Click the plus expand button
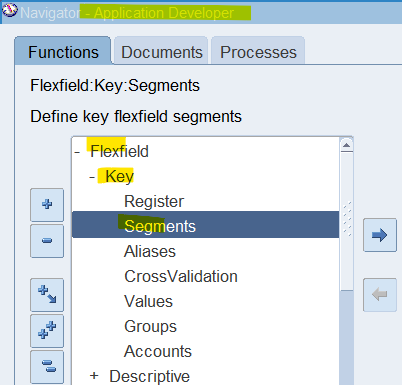 tap(47, 205)
